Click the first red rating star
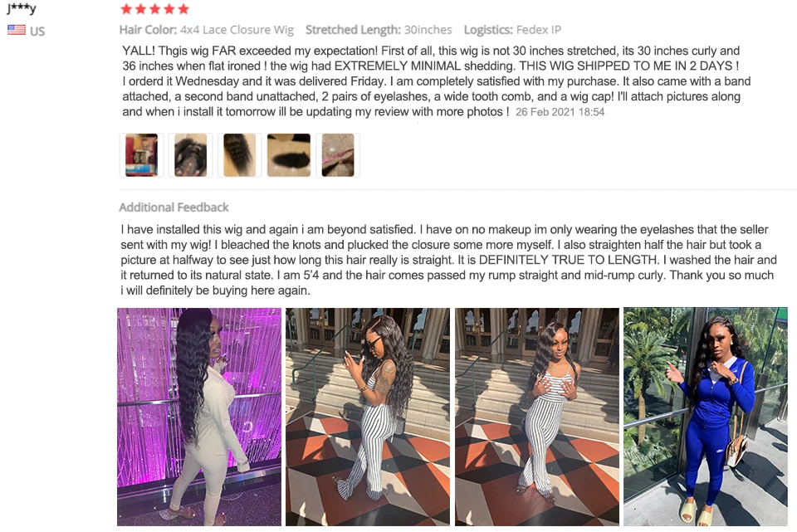The height and width of the screenshot is (532, 797). coord(126,8)
